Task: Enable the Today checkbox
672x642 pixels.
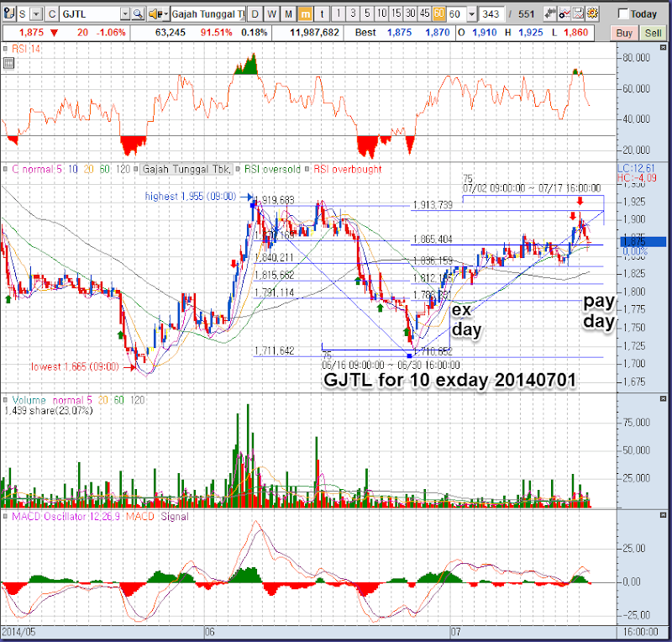Action: click(623, 14)
